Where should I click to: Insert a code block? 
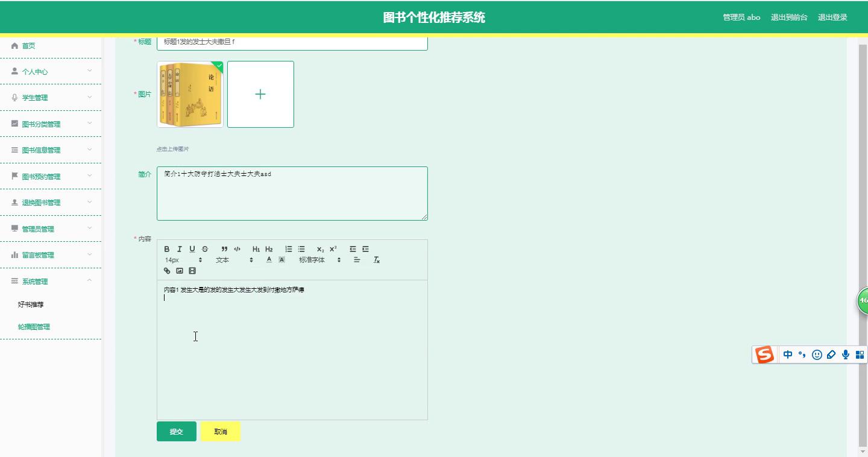coord(237,249)
